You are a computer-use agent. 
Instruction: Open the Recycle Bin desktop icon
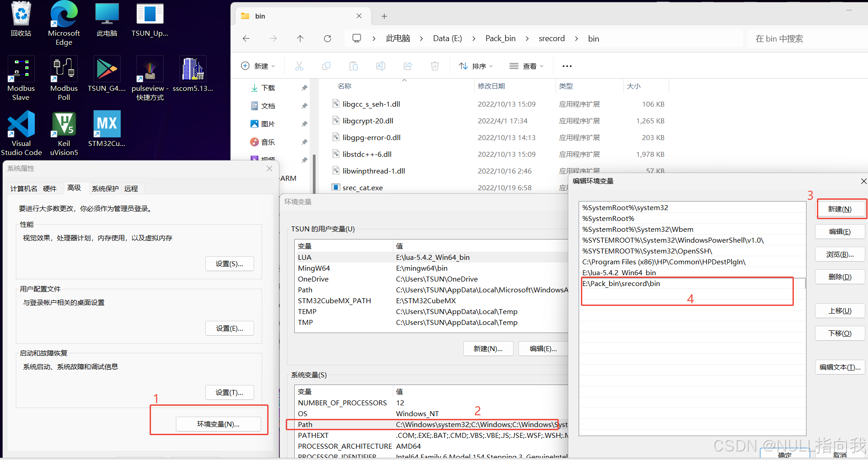pyautogui.click(x=21, y=19)
